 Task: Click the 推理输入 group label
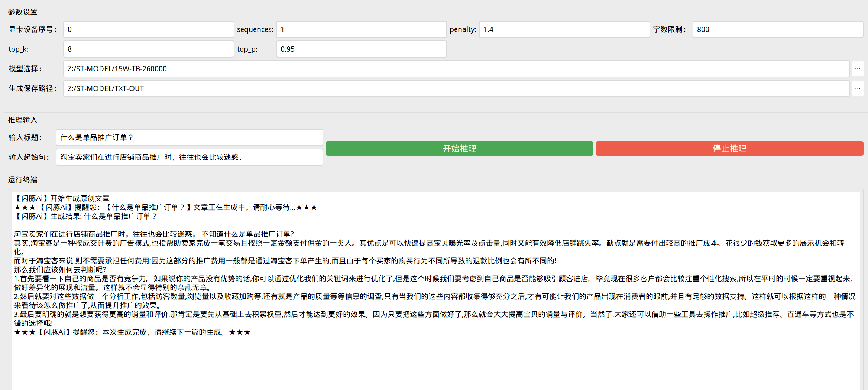[23, 120]
